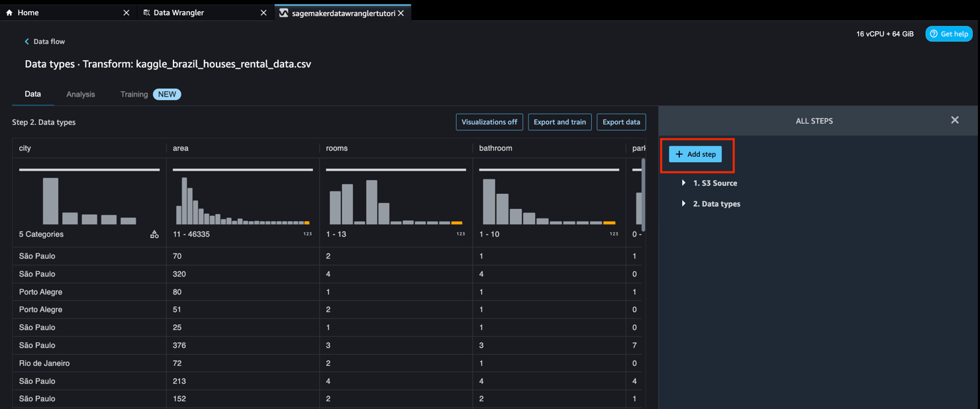The image size is (980, 409).
Task: Click the Add step button
Action: tap(695, 154)
